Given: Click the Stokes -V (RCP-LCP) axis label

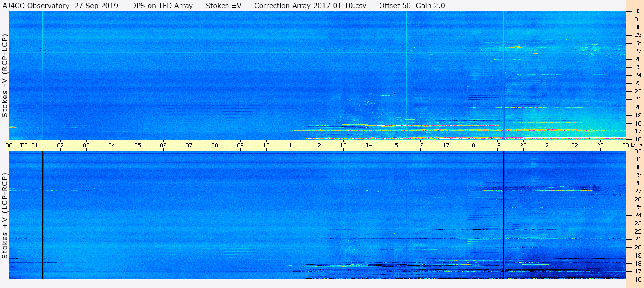Looking at the screenshot, I should click(x=5, y=75).
